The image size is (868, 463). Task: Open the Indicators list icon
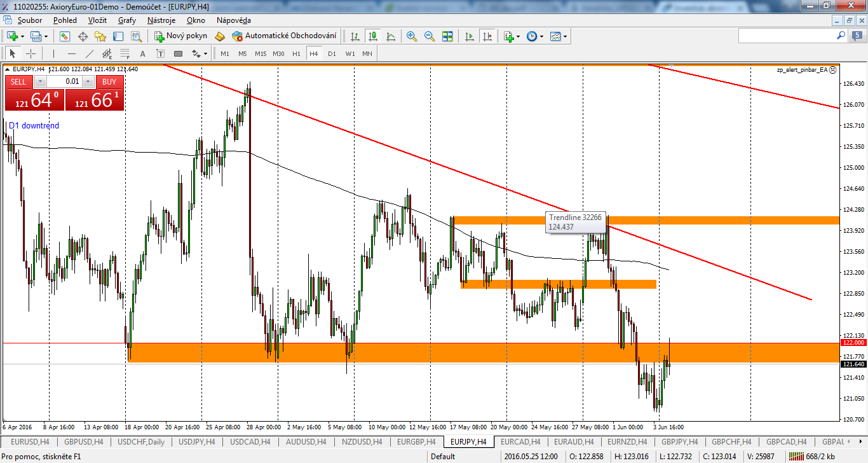coord(508,36)
